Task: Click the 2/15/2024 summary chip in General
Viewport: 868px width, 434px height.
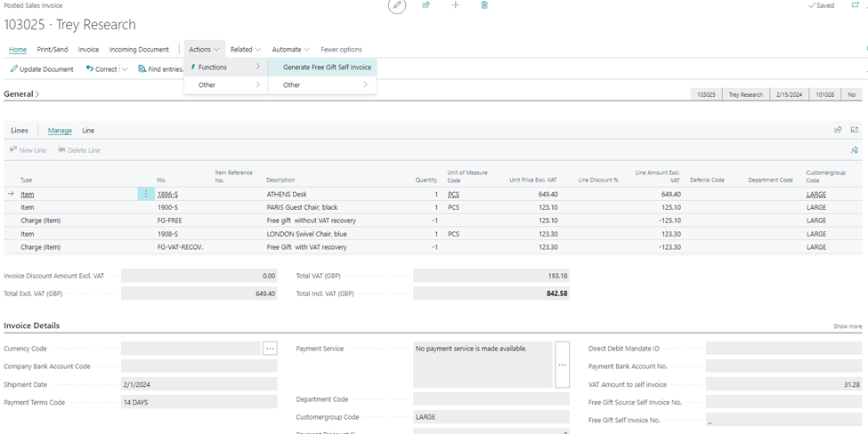Action: (x=790, y=94)
